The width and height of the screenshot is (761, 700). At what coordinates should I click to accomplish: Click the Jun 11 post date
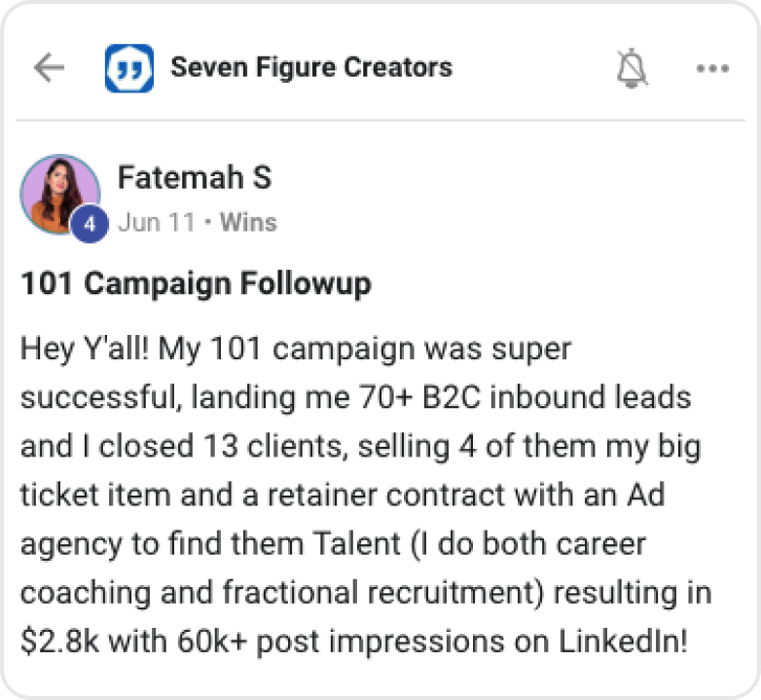point(156,223)
